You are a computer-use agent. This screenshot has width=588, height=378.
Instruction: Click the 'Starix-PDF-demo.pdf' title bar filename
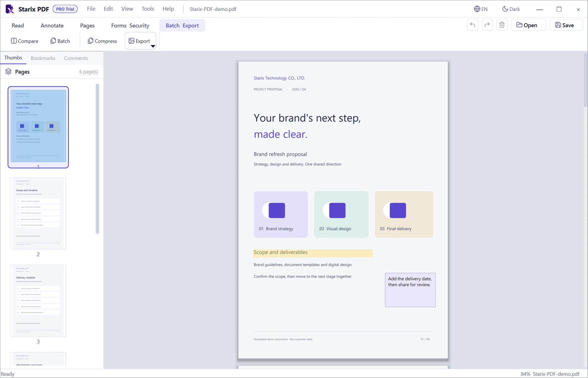click(213, 9)
